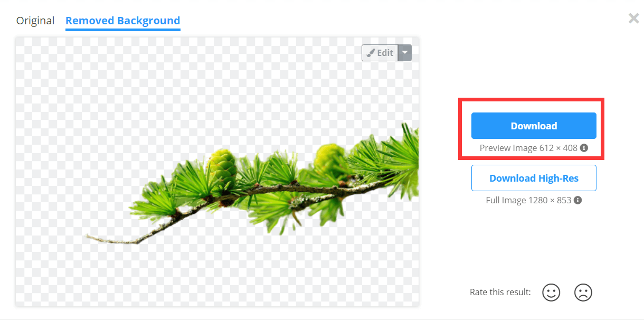Expand the dropdown arrow next to Edit

(405, 53)
